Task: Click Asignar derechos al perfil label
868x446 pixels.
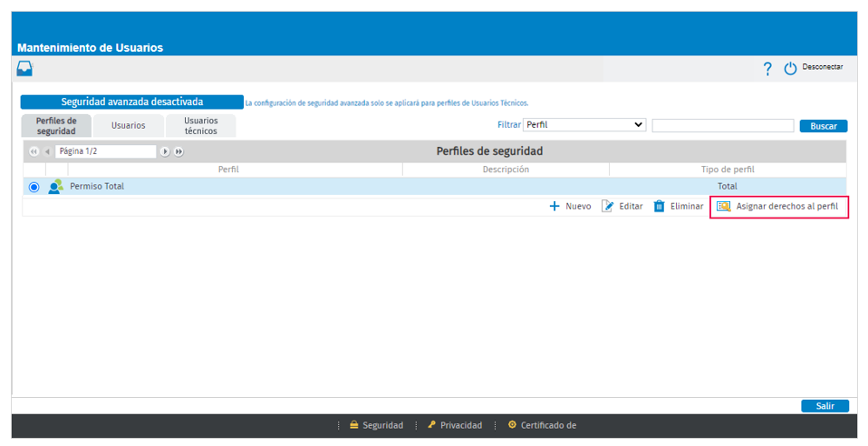Action: pyautogui.click(x=787, y=206)
